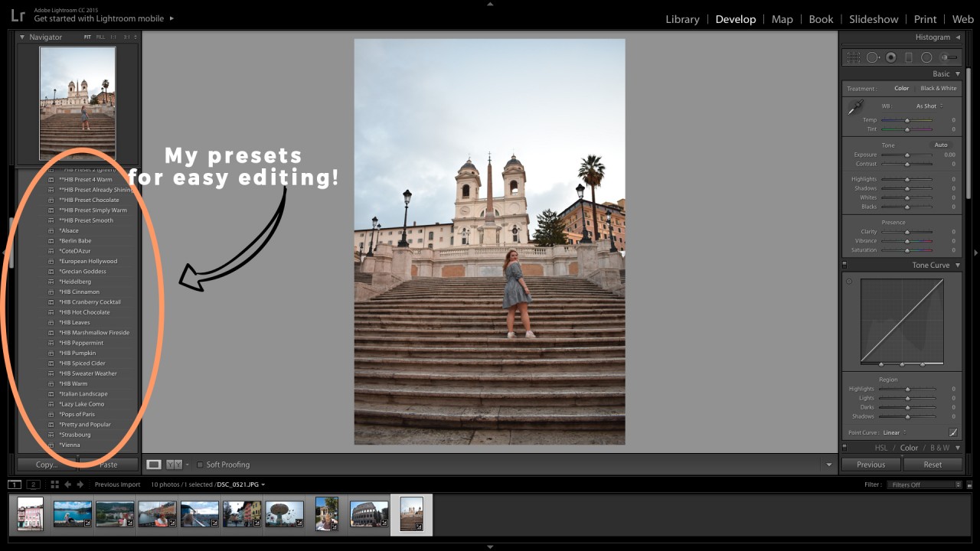Collapse the Tone Curve panel

point(957,266)
